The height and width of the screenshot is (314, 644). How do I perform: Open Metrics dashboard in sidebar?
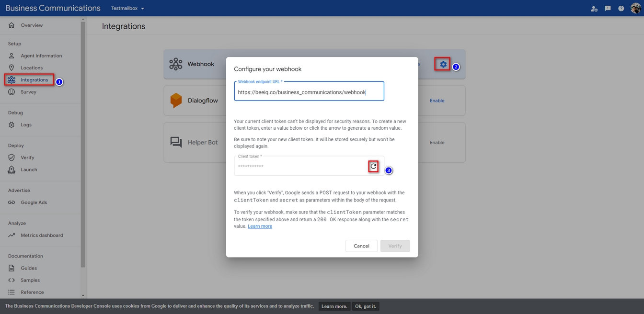(42, 235)
